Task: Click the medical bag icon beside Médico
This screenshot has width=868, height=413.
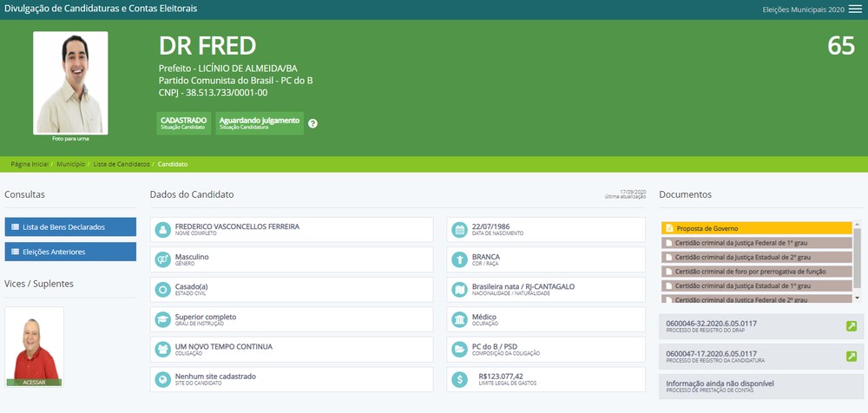Action: [x=460, y=319]
